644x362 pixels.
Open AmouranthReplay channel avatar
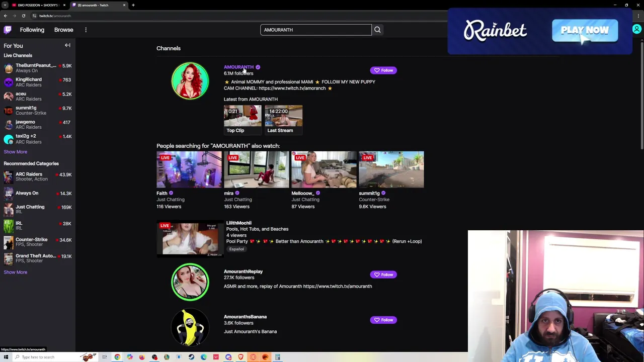190,282
